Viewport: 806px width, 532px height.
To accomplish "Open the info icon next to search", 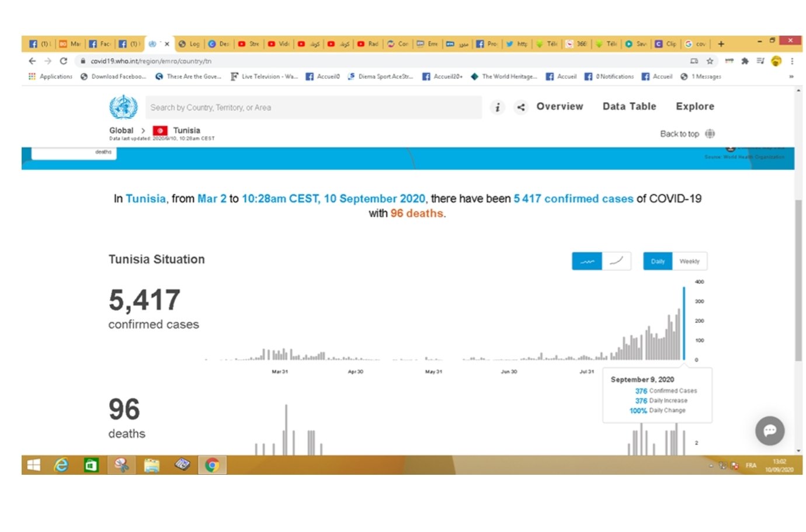I will click(x=497, y=107).
